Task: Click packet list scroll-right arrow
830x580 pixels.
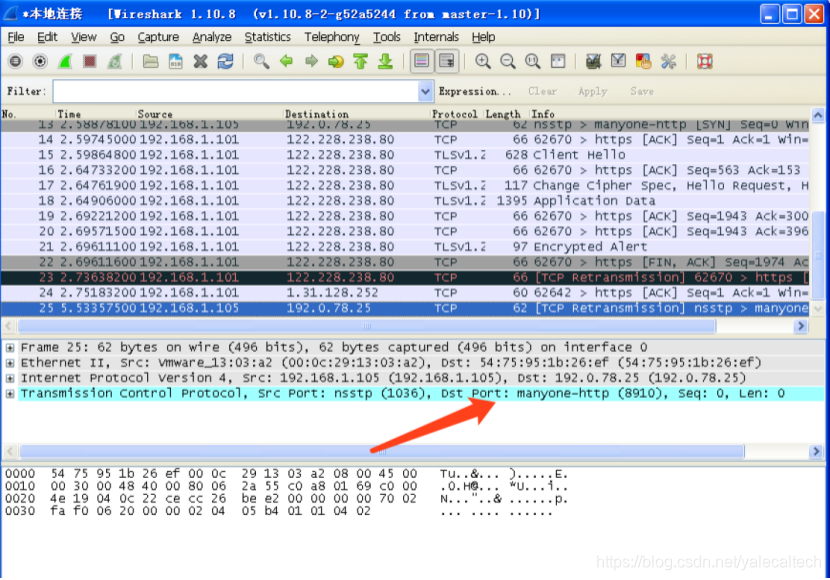Action: (x=801, y=327)
